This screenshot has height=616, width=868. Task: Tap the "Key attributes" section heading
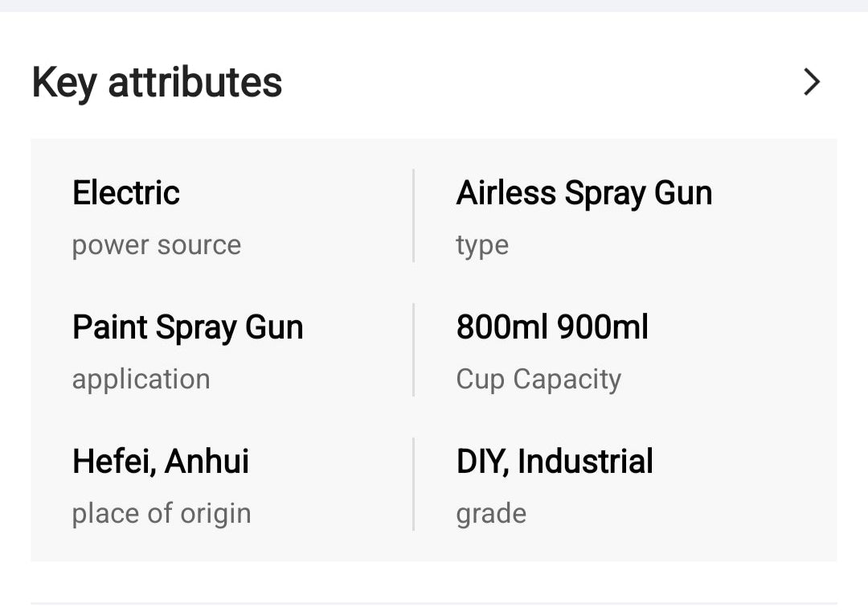pos(157,83)
